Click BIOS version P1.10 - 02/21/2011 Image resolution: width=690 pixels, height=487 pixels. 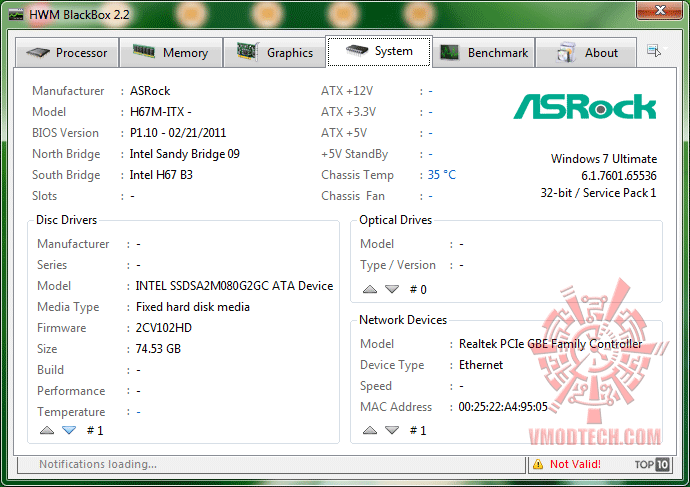click(x=178, y=133)
